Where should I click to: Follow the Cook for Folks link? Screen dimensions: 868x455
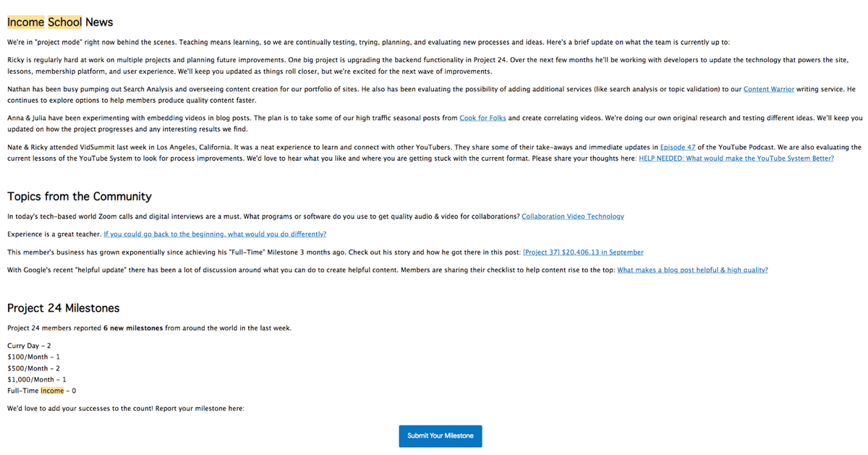tap(483, 117)
